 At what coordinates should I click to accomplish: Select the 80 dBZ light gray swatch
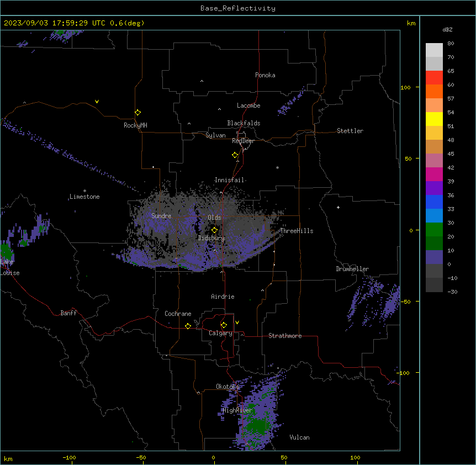coord(434,50)
